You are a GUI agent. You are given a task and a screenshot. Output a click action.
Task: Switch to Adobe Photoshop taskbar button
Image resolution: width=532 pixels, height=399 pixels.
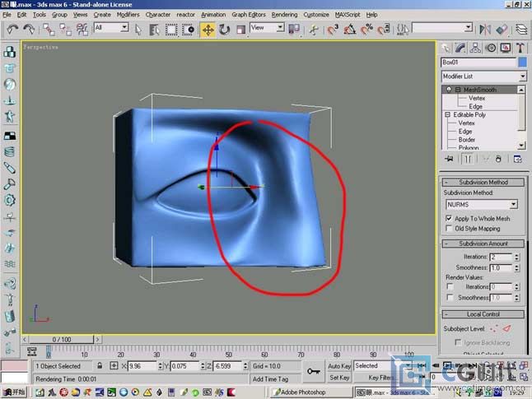pos(312,392)
